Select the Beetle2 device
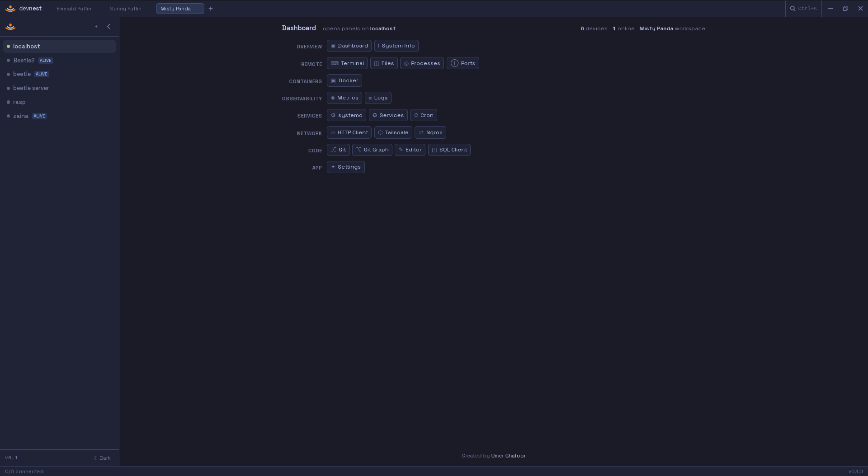868x476 pixels. click(x=59, y=60)
